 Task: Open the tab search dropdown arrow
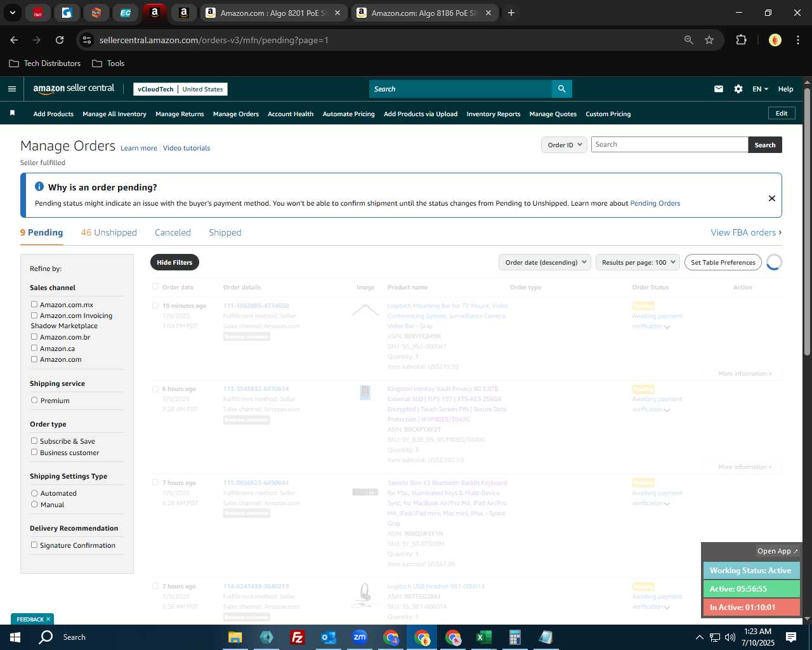point(12,13)
